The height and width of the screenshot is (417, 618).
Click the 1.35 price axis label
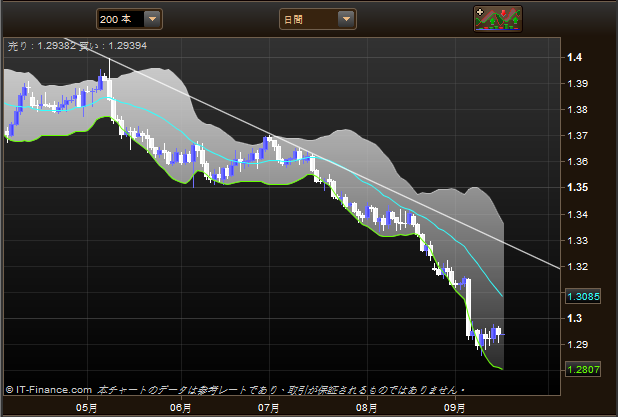(x=577, y=187)
